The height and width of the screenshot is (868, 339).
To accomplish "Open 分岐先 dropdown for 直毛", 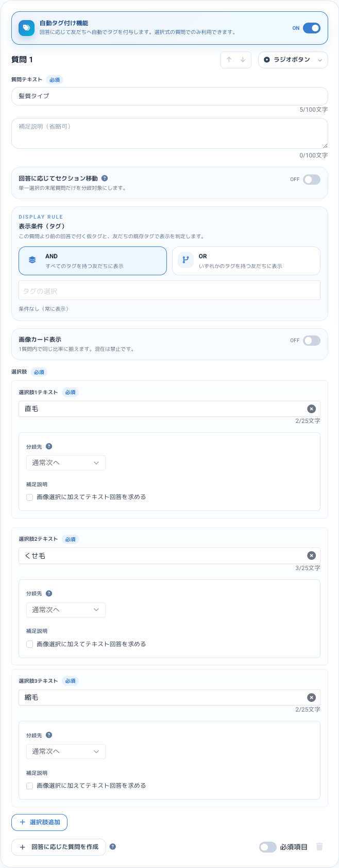I will click(66, 463).
